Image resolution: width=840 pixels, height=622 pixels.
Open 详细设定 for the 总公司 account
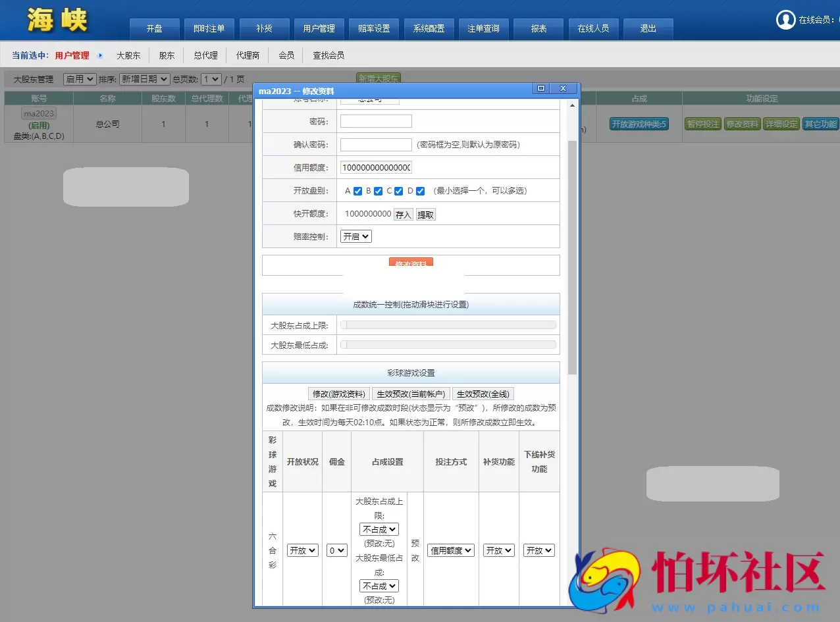(781, 123)
